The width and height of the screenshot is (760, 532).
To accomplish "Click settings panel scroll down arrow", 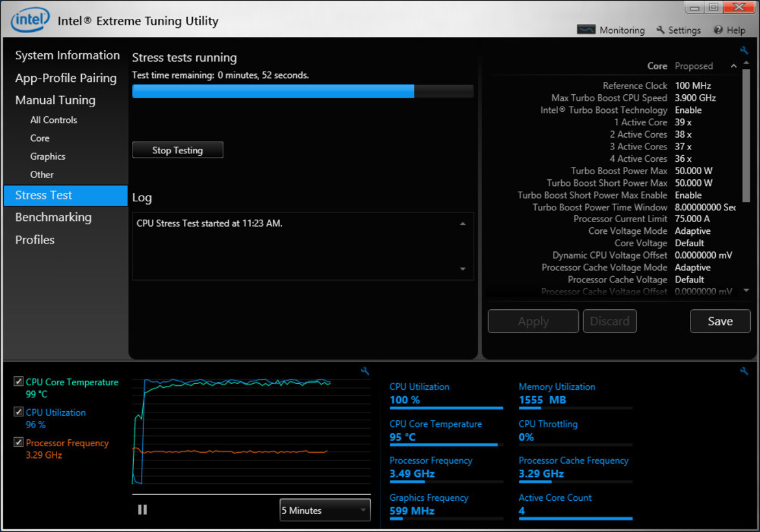I will pyautogui.click(x=746, y=290).
